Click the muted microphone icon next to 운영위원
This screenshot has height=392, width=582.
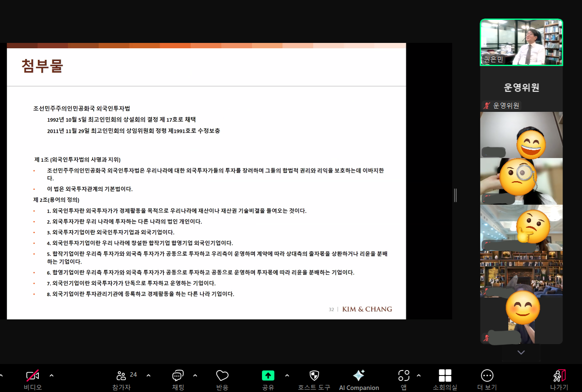pyautogui.click(x=487, y=106)
